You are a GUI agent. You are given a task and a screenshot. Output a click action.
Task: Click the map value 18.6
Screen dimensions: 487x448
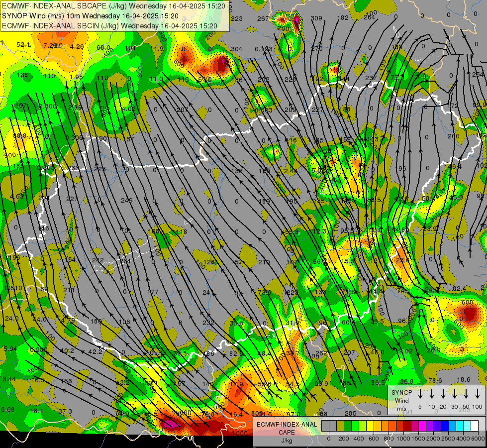coord(464,379)
